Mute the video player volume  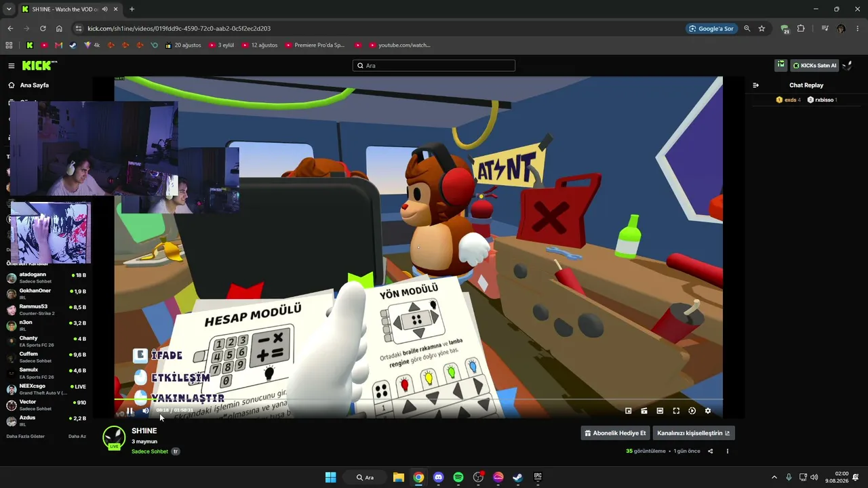(x=145, y=411)
